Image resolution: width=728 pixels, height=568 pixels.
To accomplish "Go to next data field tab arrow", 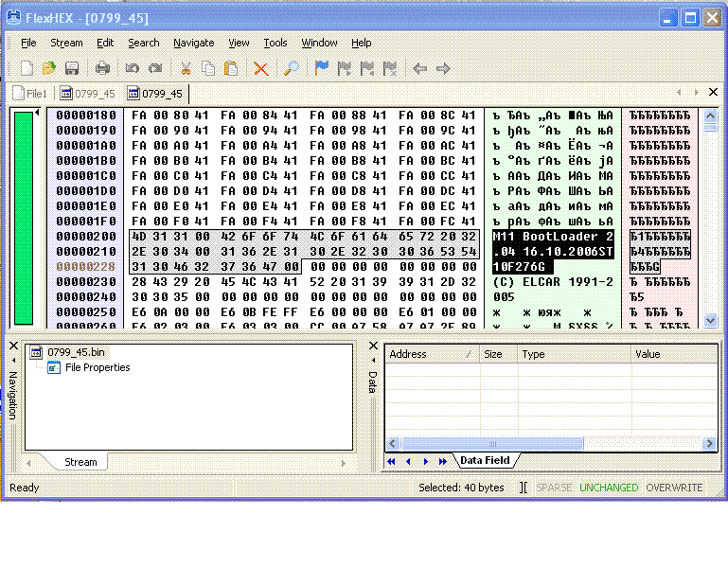I will click(426, 461).
